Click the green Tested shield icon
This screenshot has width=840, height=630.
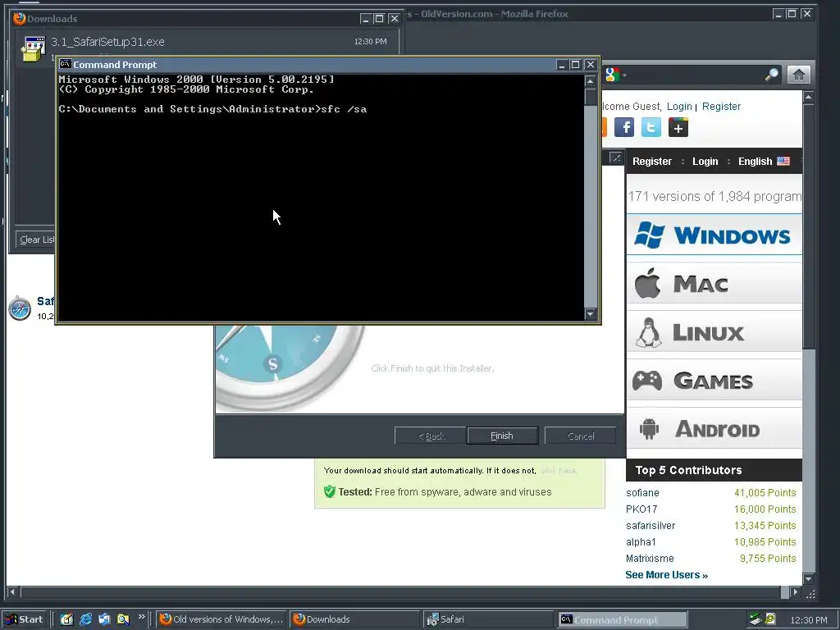click(330, 491)
